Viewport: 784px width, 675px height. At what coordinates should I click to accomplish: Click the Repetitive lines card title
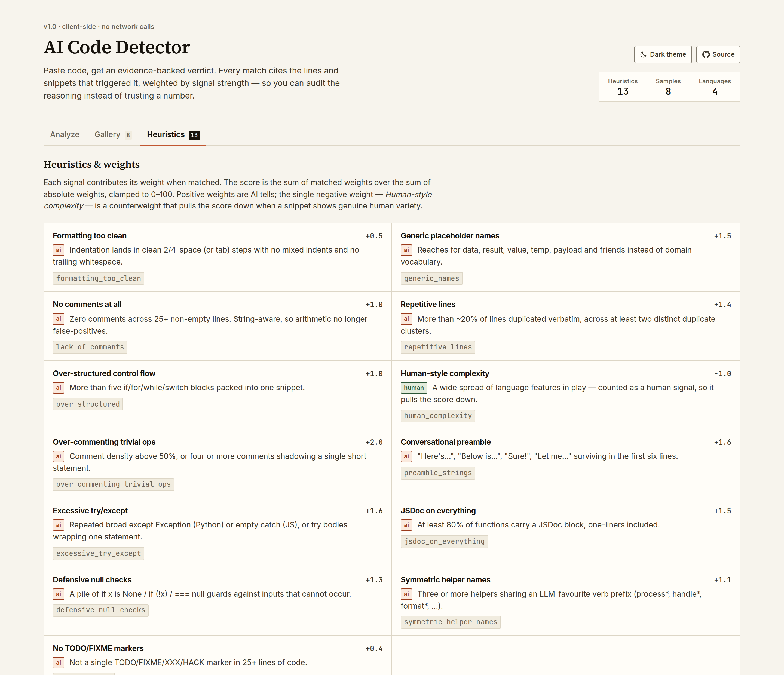(x=428, y=305)
